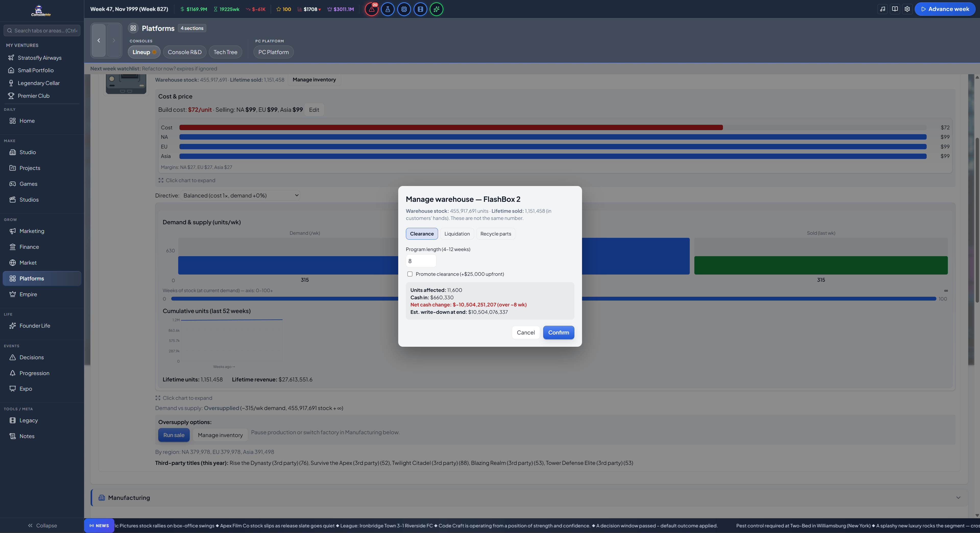Click the back navigation arrow

(99, 40)
